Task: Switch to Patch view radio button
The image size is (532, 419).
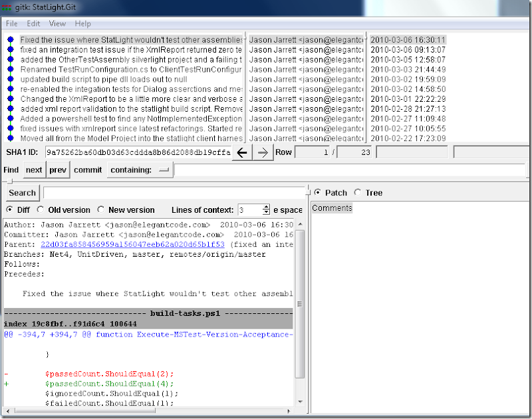Action: click(318, 192)
